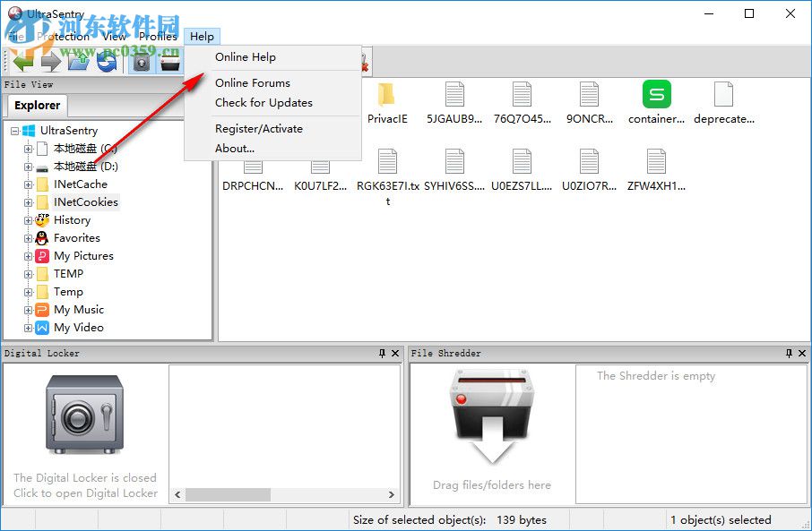
Task: Select the U0EZS7LL... file icon
Action: click(x=522, y=161)
